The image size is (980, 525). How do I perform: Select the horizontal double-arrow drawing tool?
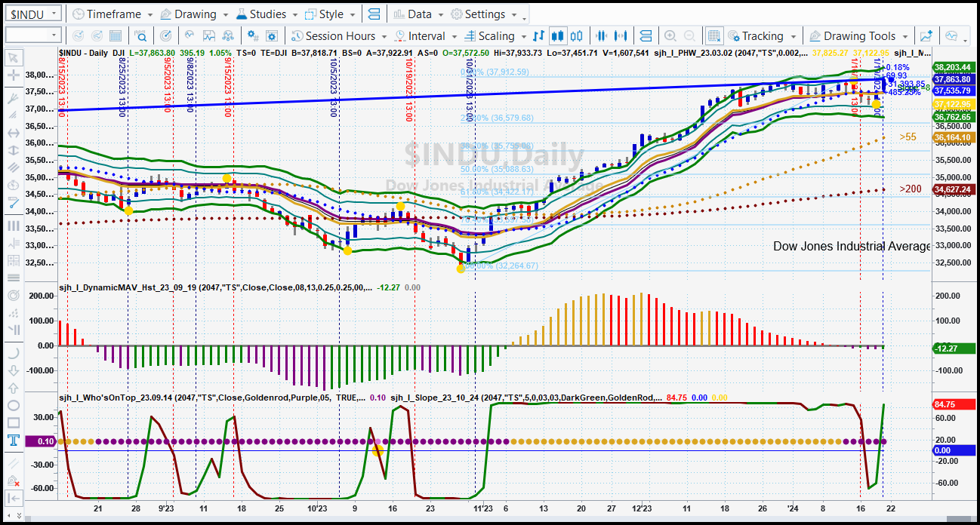pyautogui.click(x=13, y=133)
